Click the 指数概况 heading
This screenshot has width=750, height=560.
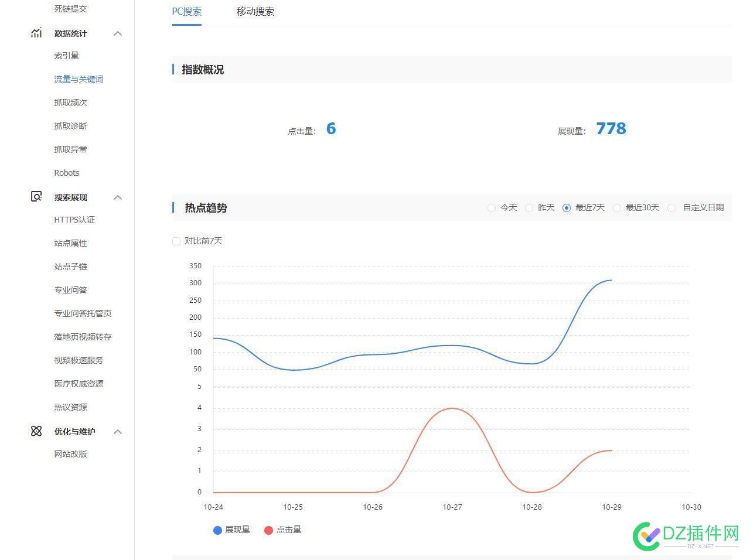click(203, 70)
